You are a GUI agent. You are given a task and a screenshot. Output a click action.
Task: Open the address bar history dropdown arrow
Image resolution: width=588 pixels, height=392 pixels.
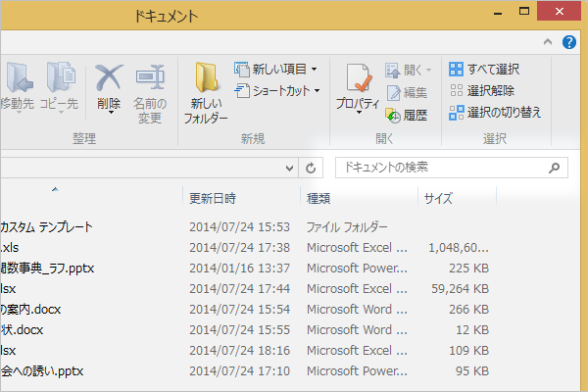click(289, 168)
